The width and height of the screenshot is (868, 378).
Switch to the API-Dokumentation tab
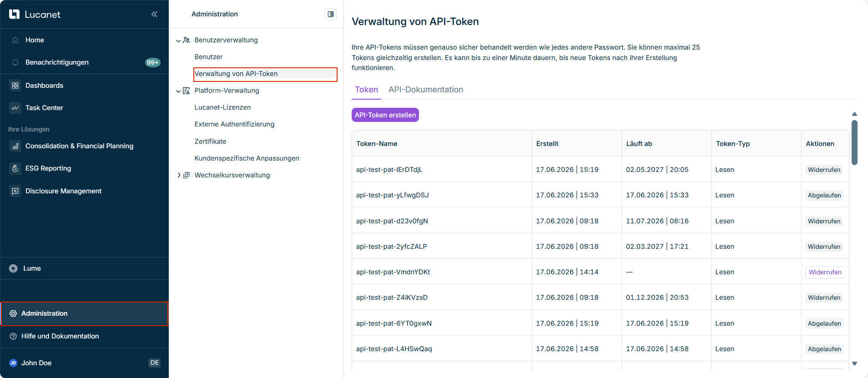[426, 90]
